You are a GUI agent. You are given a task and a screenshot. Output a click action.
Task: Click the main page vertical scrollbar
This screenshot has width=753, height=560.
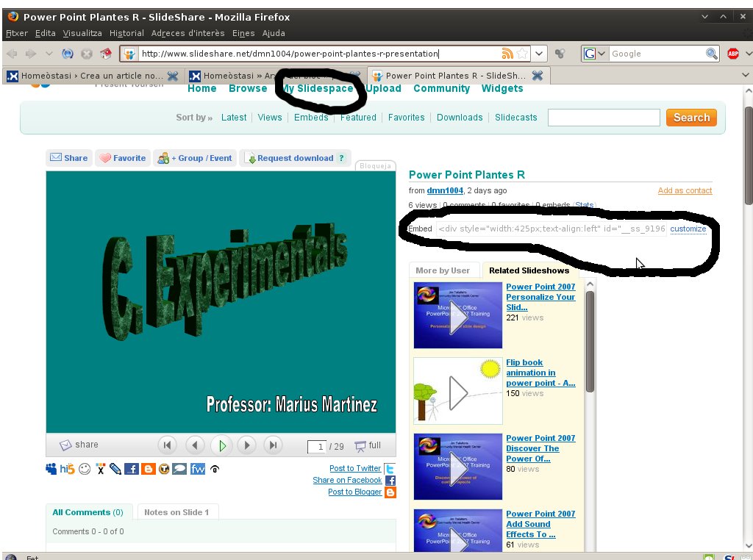[748, 156]
